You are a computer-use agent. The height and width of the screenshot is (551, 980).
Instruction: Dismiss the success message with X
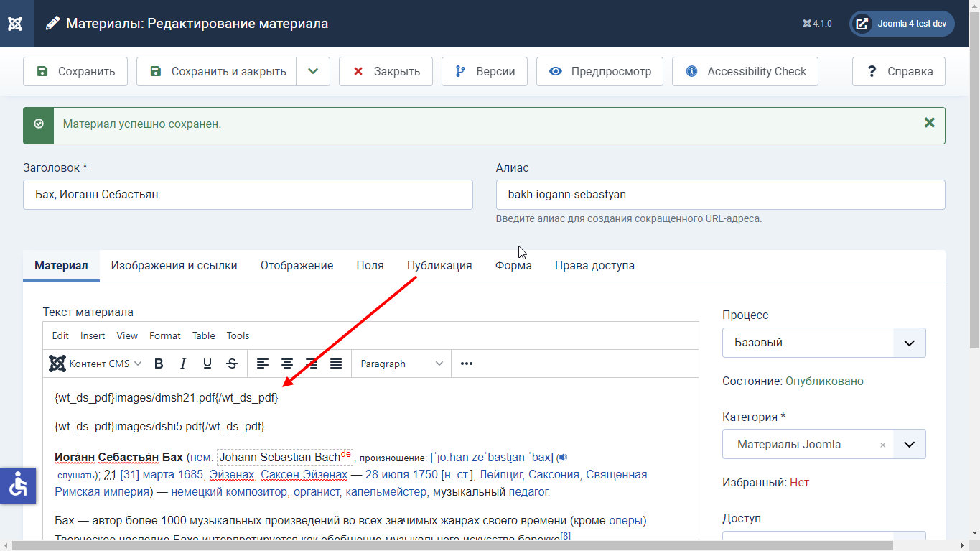929,123
